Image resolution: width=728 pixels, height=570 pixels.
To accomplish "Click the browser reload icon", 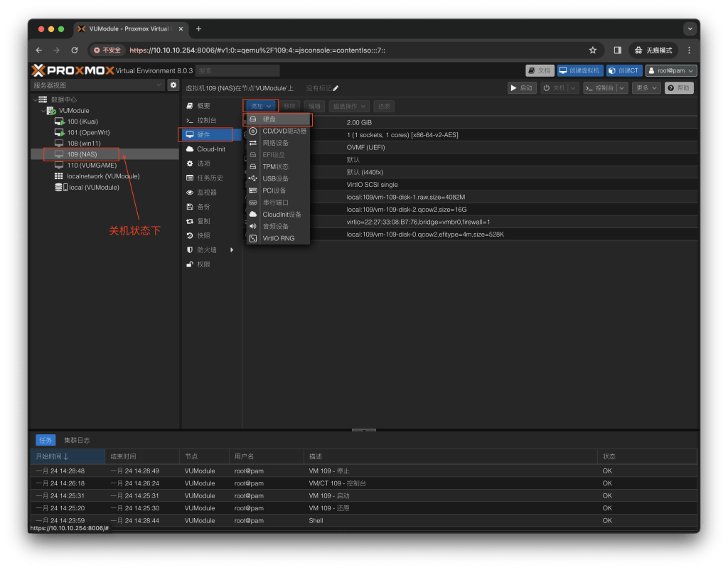I will click(x=75, y=50).
